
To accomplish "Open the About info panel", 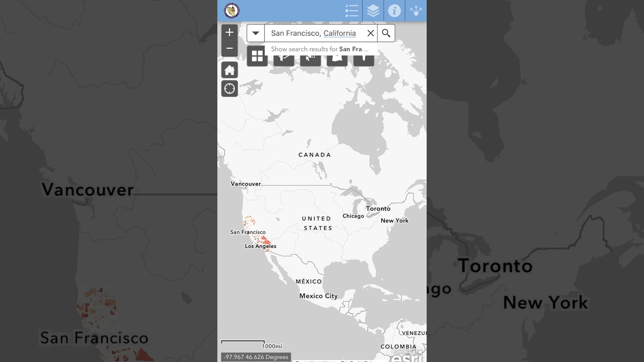I will (394, 11).
